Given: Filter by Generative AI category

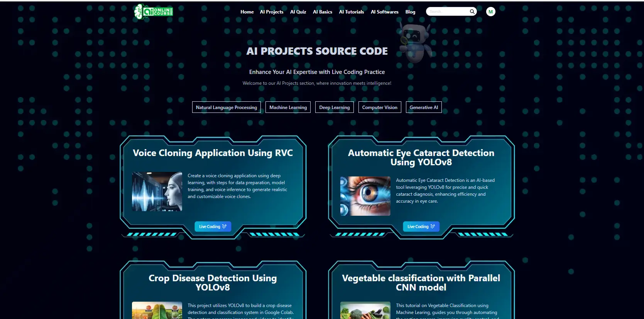Looking at the screenshot, I should click(x=424, y=107).
